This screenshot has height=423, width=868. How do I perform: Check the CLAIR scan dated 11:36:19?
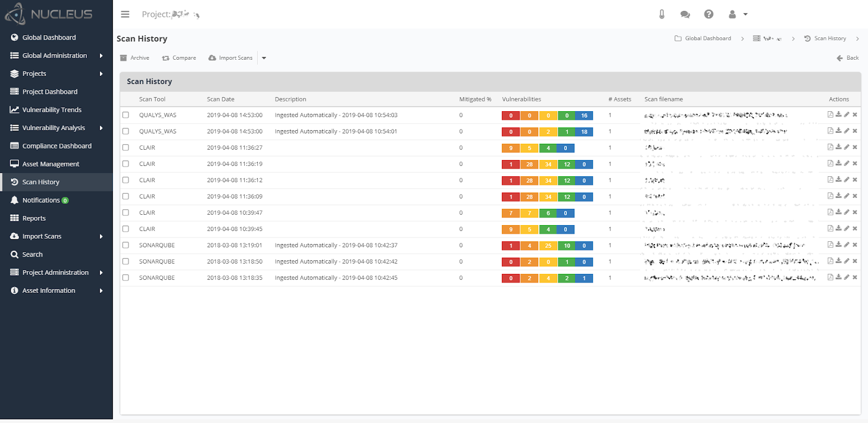(126, 164)
